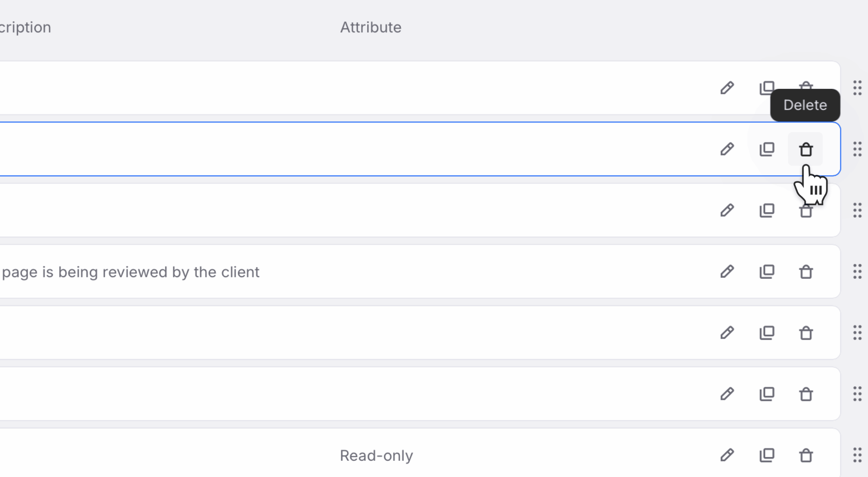868x477 pixels.
Task: Click drag handle of the first row
Action: (x=857, y=88)
